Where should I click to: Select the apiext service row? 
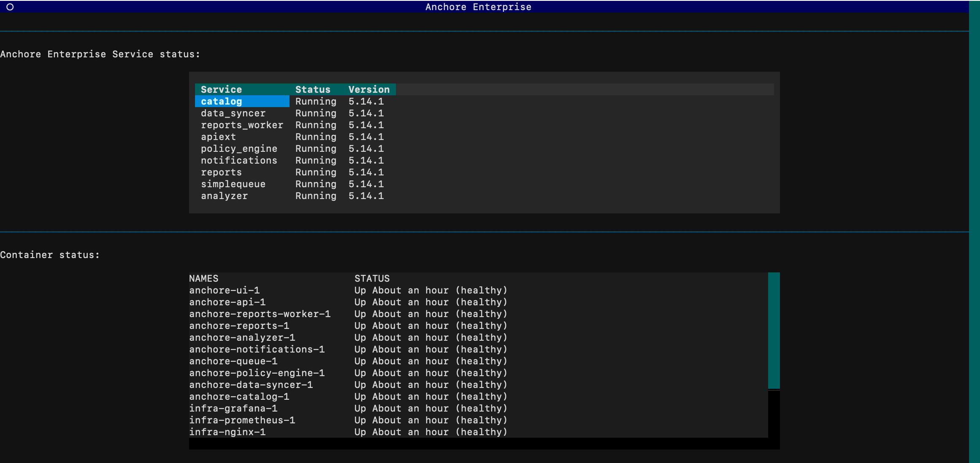click(218, 137)
